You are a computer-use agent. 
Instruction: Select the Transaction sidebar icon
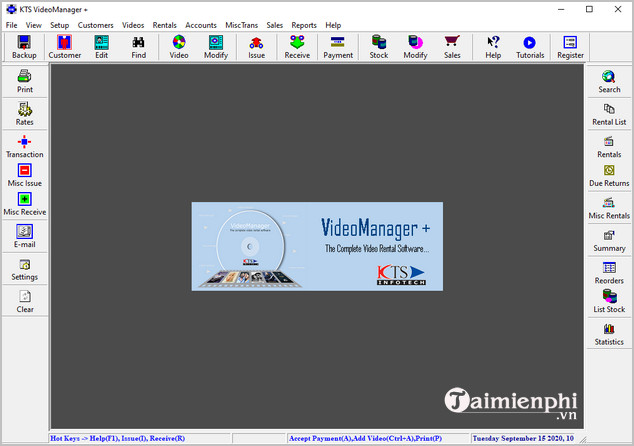click(x=25, y=146)
